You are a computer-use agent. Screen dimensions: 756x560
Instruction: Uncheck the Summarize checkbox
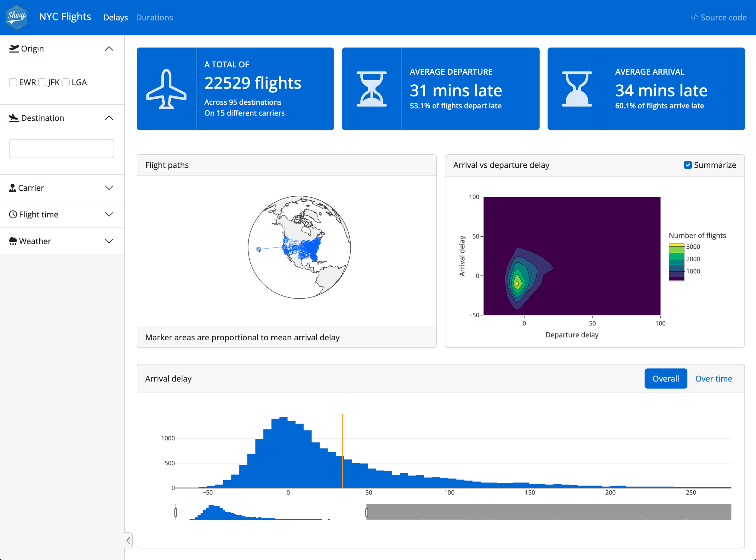coord(688,165)
